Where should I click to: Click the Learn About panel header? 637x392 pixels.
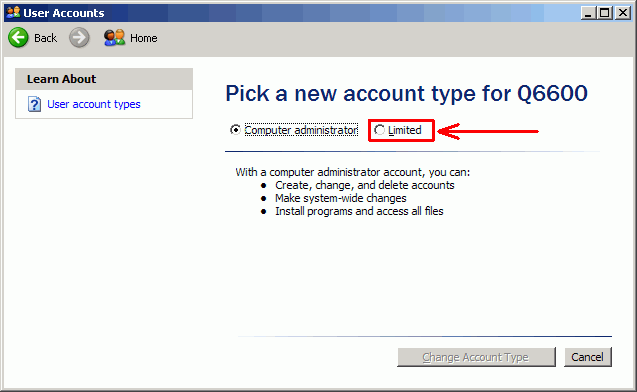[104, 79]
